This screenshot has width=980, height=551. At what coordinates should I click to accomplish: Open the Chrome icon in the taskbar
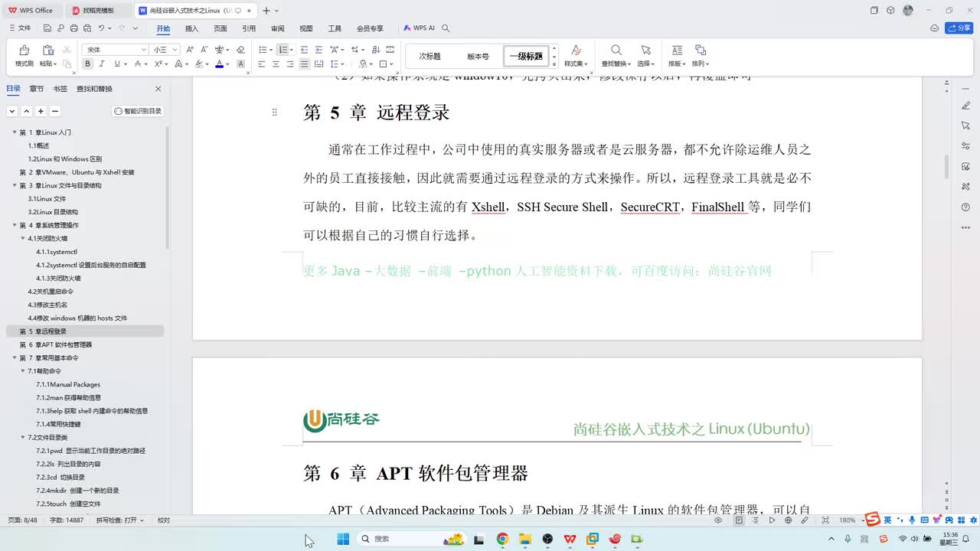click(502, 539)
